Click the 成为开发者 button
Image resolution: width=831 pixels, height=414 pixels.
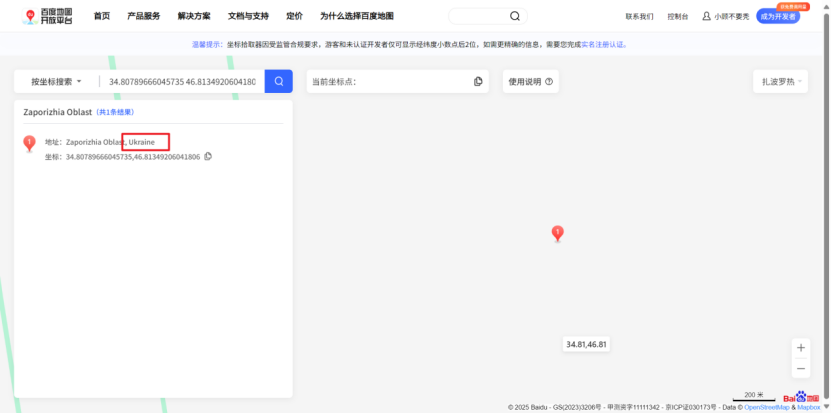(777, 16)
